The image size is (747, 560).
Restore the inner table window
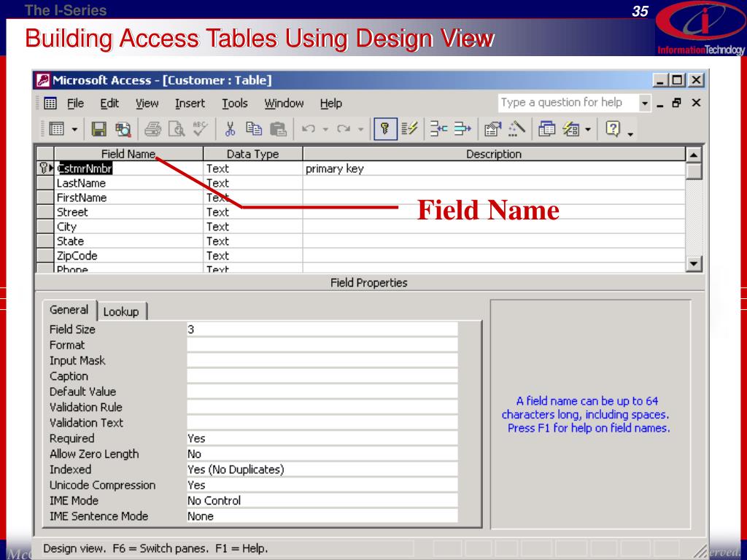pyautogui.click(x=677, y=103)
